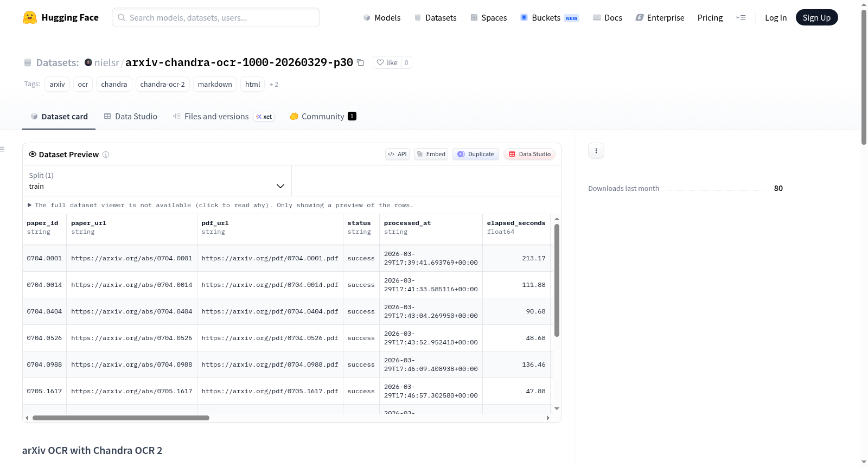The height and width of the screenshot is (467, 868).
Task: Click the nielsr avatar icon
Action: point(88,62)
